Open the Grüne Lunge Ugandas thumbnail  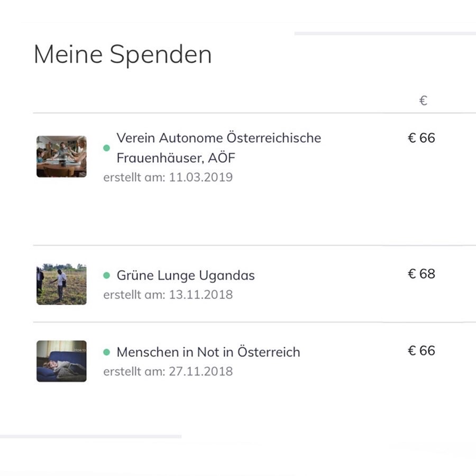pos(61,284)
